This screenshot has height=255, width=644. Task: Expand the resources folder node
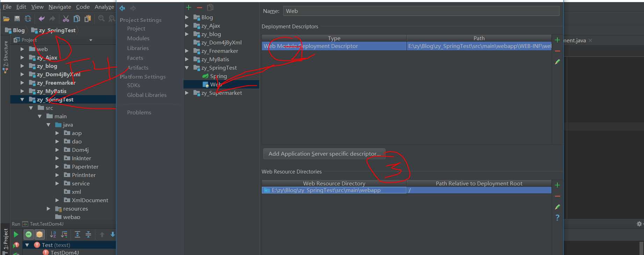coord(49,208)
